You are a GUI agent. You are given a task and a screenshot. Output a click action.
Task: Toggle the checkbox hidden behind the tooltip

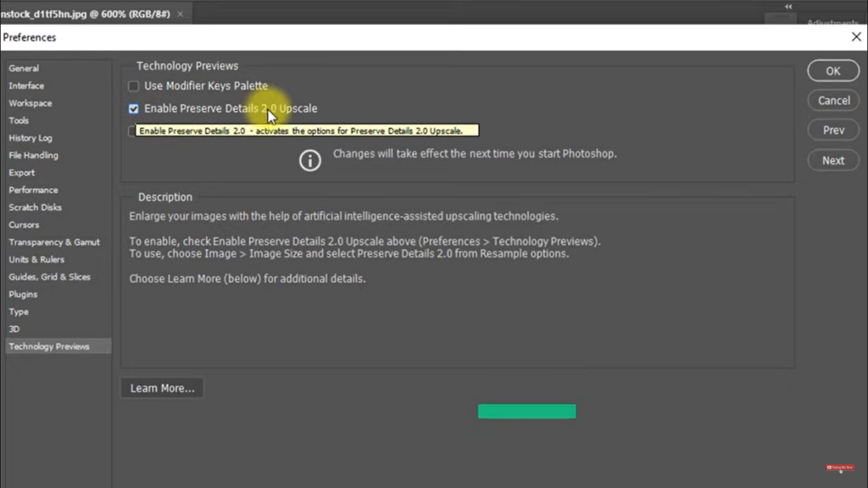131,131
